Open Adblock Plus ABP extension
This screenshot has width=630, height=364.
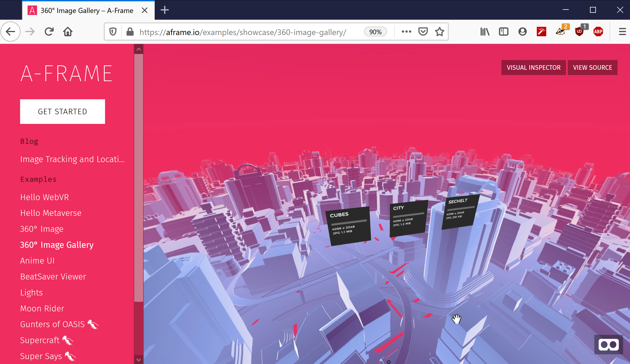[x=598, y=32]
